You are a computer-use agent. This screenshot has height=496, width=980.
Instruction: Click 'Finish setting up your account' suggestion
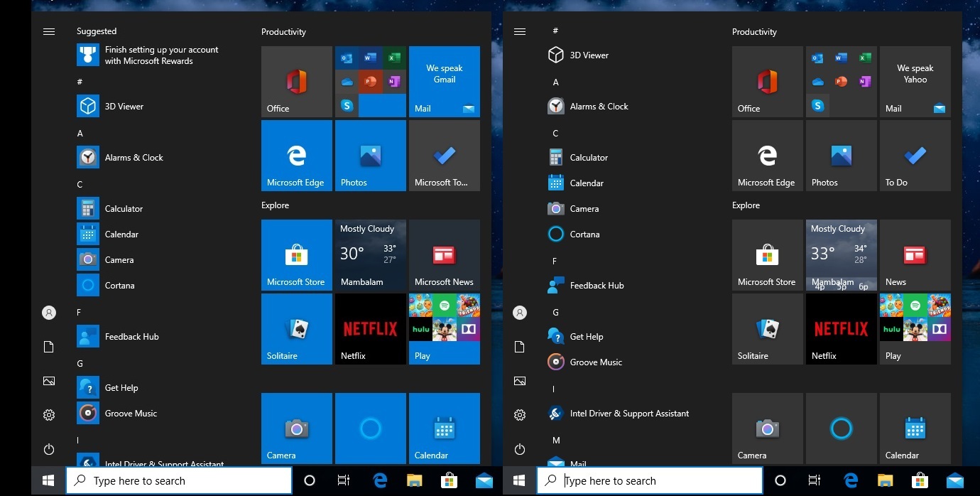tap(160, 55)
